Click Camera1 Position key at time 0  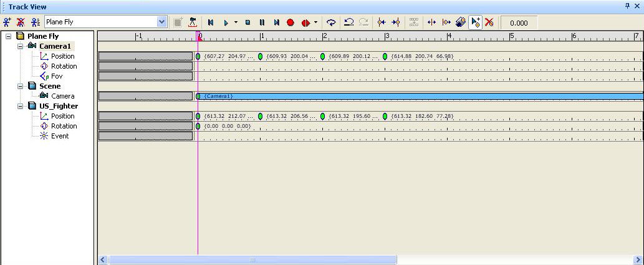coord(198,56)
